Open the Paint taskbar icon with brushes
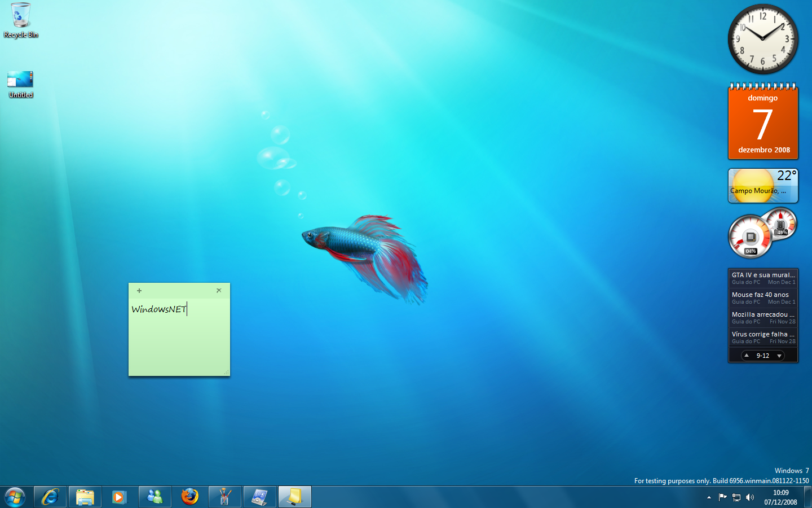The image size is (812, 508). 225,497
